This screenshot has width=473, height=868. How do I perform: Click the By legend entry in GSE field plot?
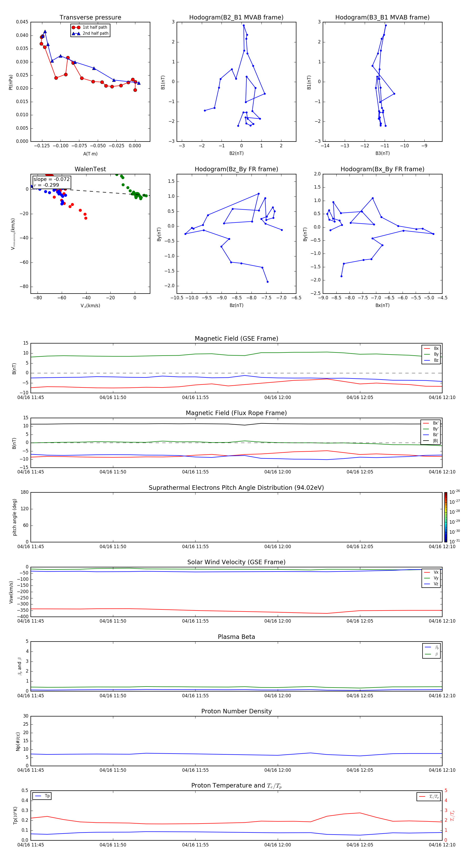pyautogui.click(x=431, y=355)
